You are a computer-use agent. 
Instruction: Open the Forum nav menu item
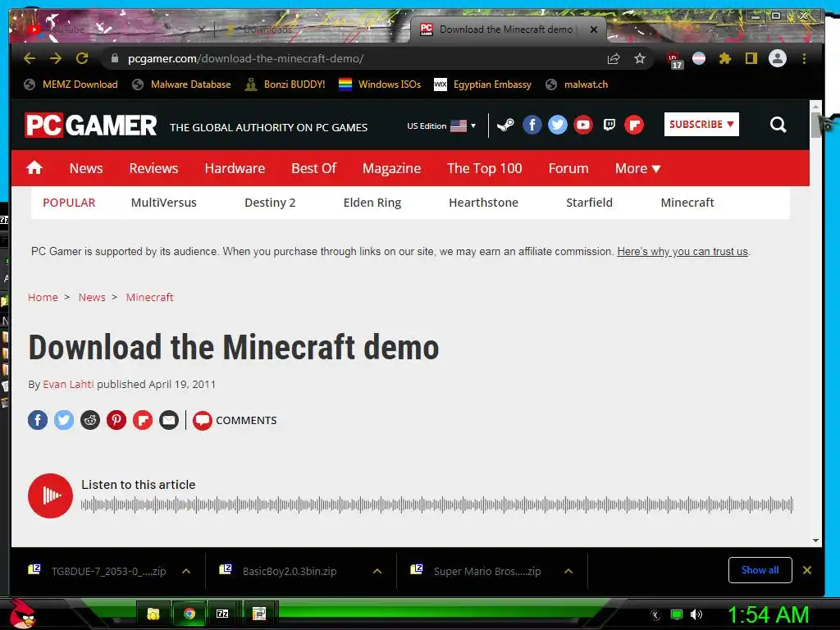tap(568, 168)
